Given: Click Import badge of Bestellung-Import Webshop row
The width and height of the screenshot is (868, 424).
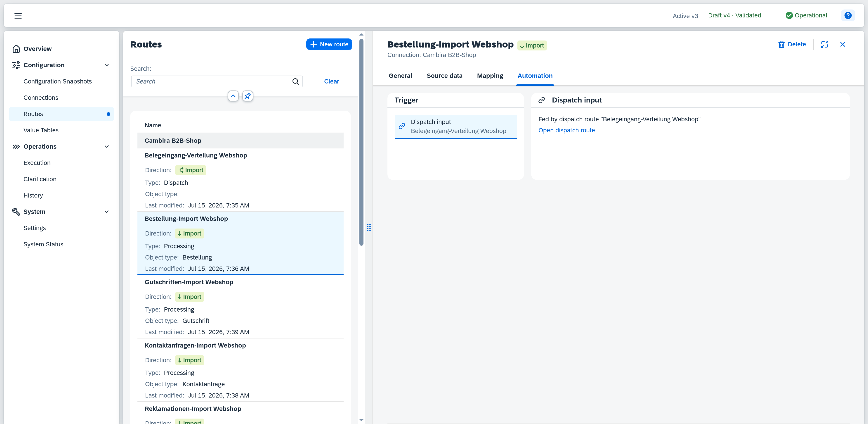Looking at the screenshot, I should 189,233.
